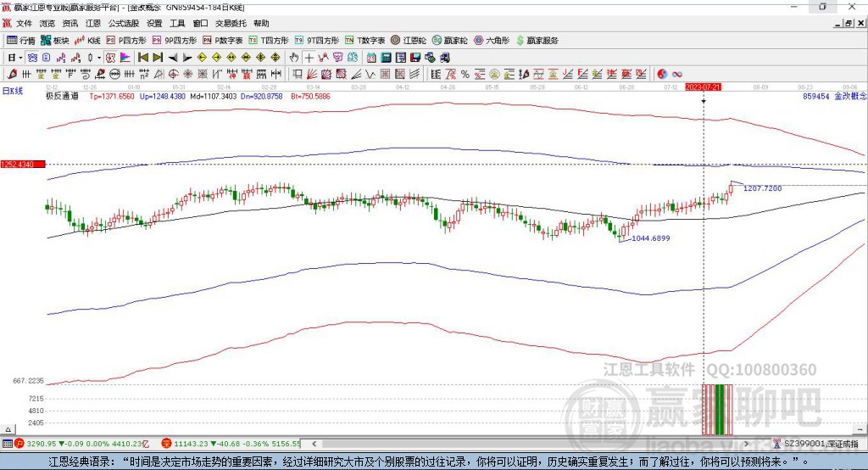Step chart right with black arrow
Image resolution: width=868 pixels, height=470 pixels.
click(x=187, y=58)
